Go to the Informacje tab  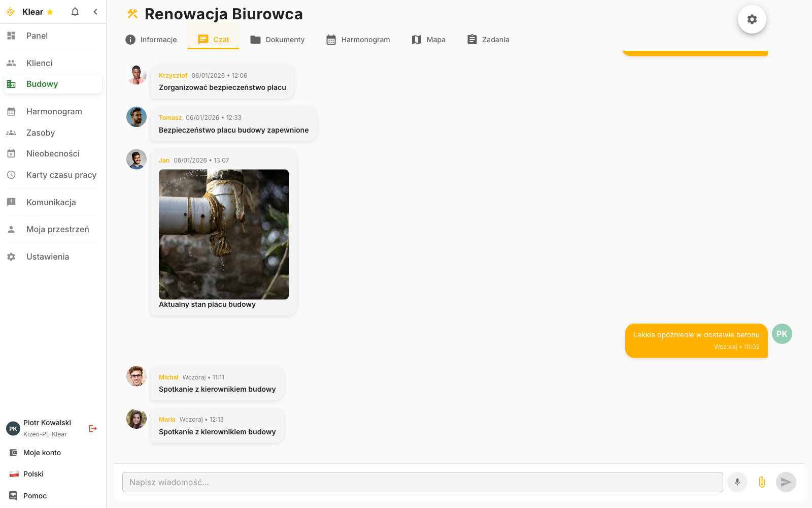point(151,40)
